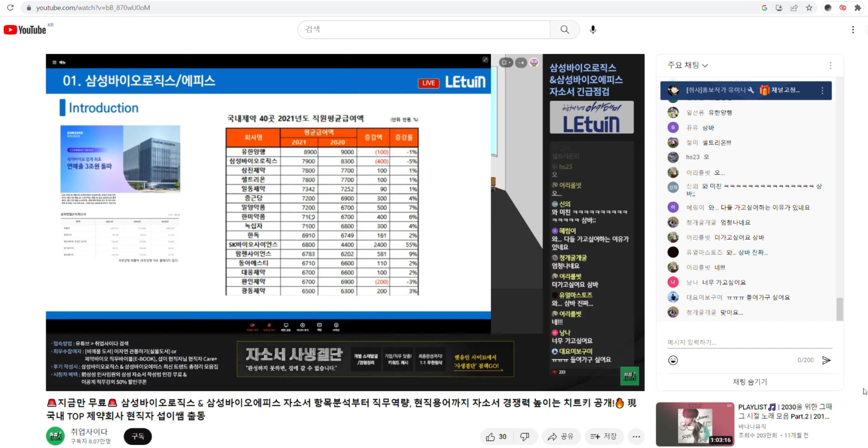Click the video title text
The image size is (868, 448).
[341, 409]
